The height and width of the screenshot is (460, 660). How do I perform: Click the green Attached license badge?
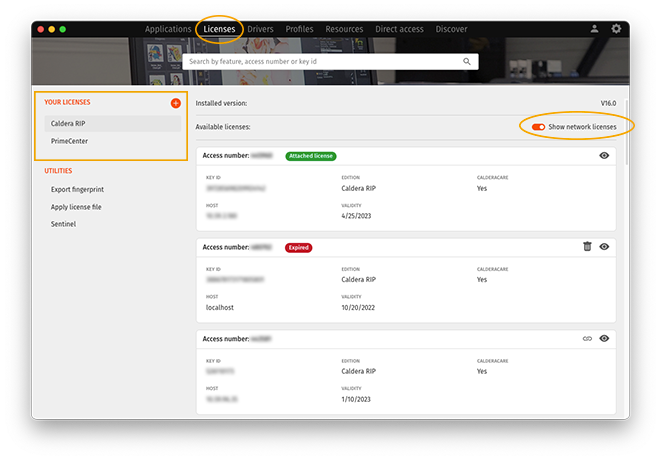(x=311, y=156)
